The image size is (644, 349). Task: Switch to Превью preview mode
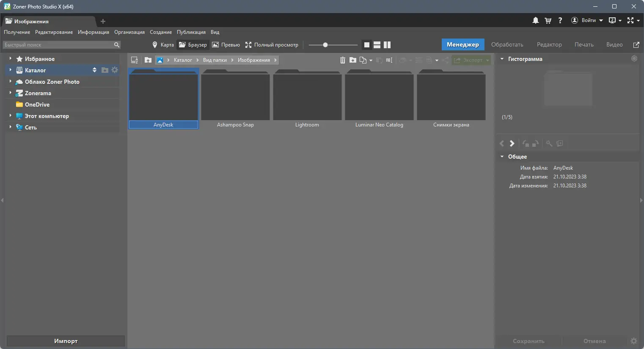(226, 45)
